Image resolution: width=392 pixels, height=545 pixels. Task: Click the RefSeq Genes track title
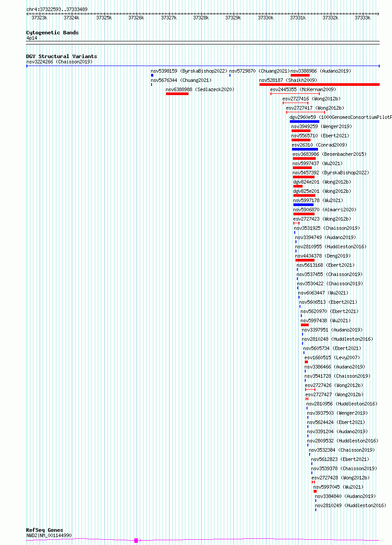(44, 530)
